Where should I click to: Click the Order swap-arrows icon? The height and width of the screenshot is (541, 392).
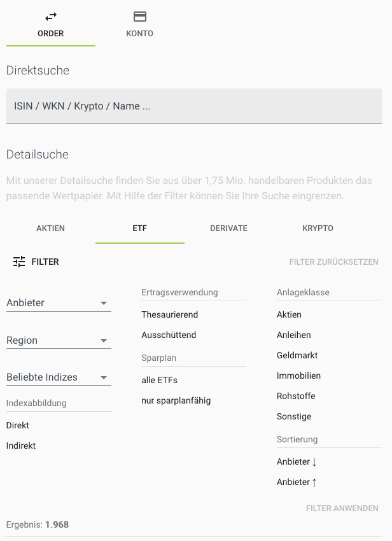click(x=51, y=17)
